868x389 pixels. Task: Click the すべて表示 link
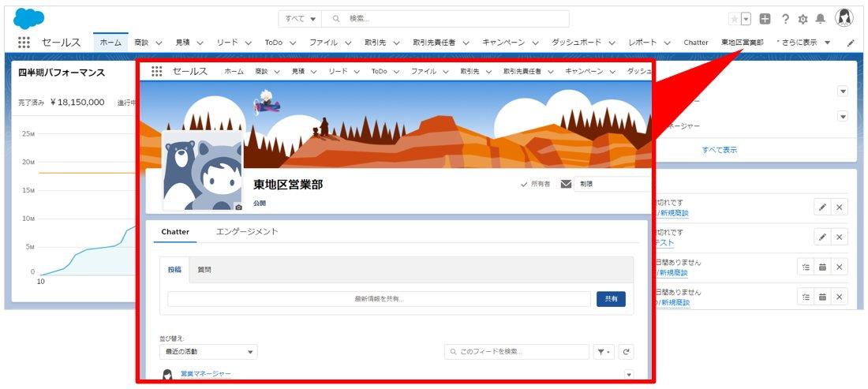(720, 150)
